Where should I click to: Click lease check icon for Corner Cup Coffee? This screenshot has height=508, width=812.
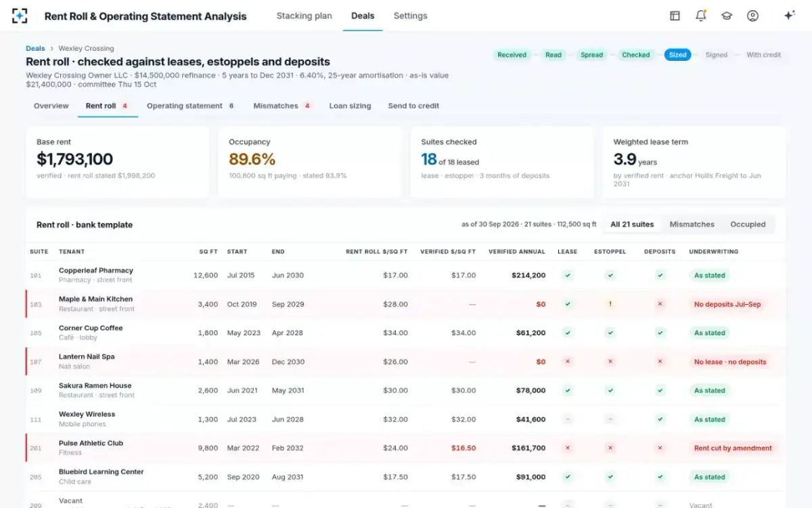[x=568, y=333]
